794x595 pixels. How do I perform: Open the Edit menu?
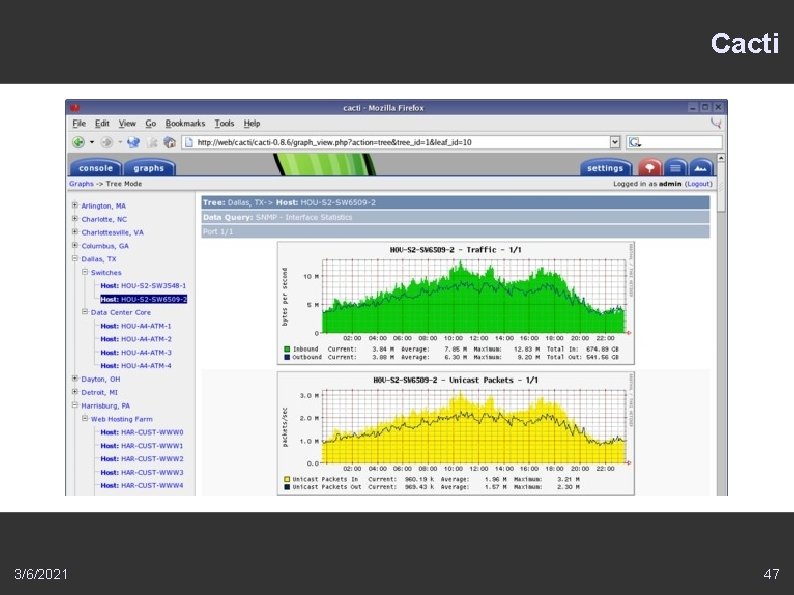102,123
